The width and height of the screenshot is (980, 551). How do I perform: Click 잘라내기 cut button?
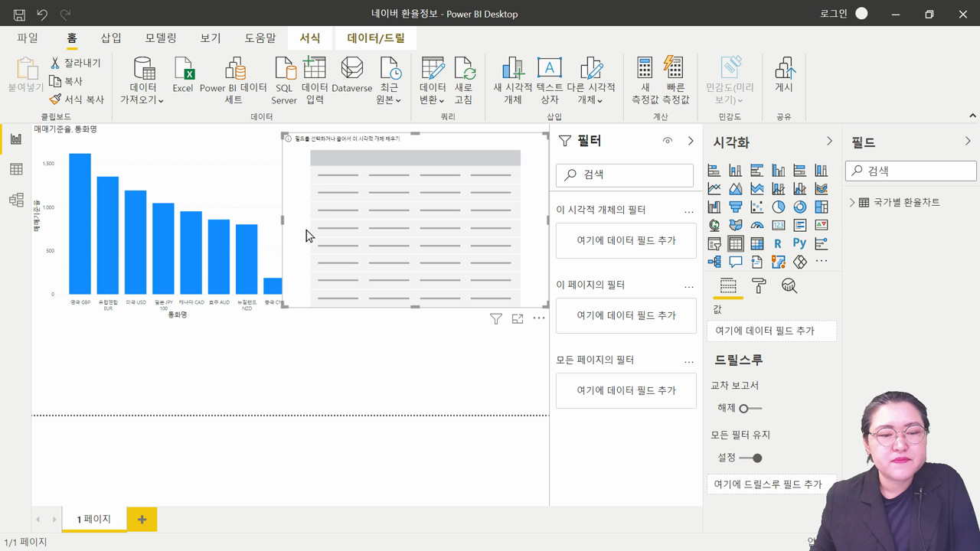point(75,63)
